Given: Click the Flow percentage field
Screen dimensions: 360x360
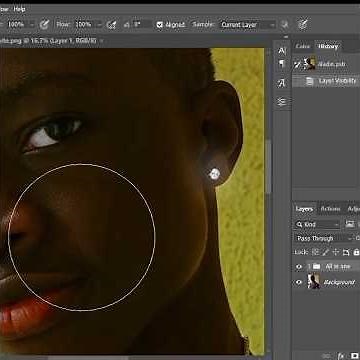Looking at the screenshot, I should 83,24.
